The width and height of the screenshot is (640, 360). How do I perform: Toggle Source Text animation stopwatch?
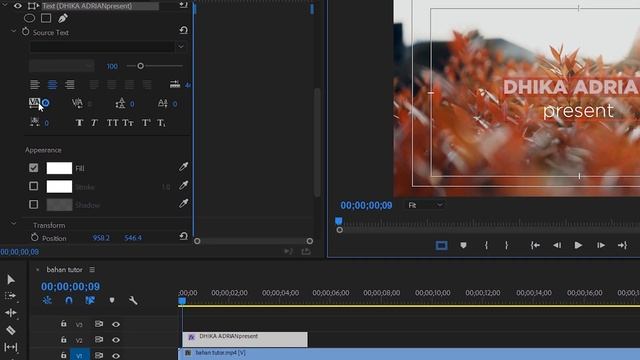[25, 31]
